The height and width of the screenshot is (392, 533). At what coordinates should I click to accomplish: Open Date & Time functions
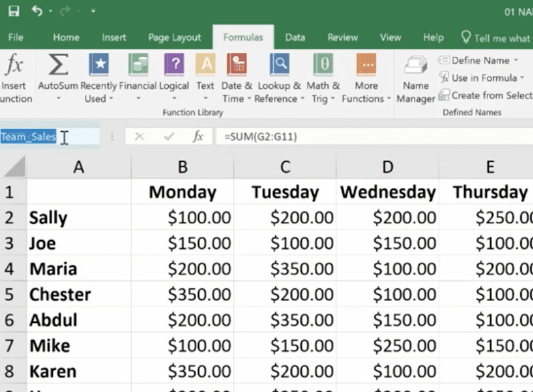point(236,66)
